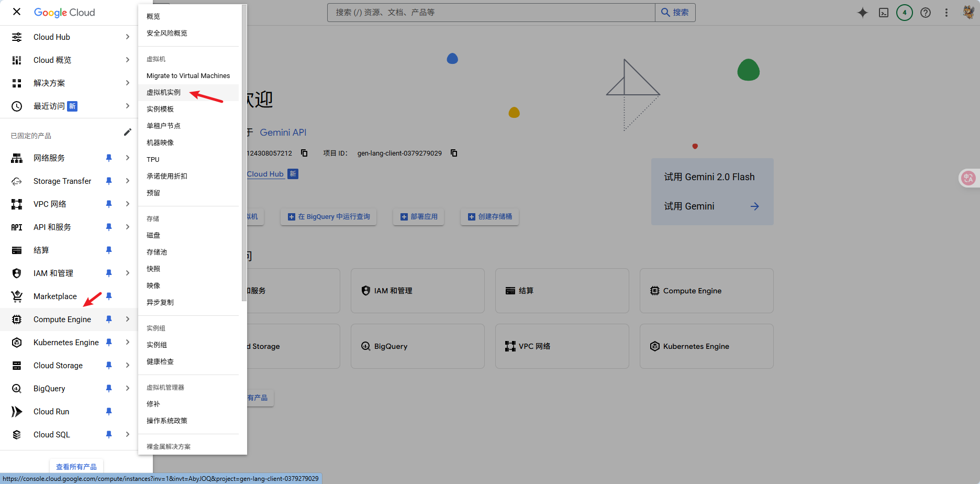The width and height of the screenshot is (980, 484).
Task: Open Gemini sparkle assistant icon
Action: pos(863,13)
